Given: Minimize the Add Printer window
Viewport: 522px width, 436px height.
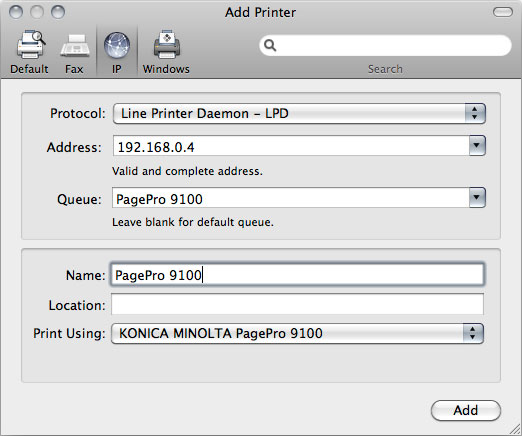Looking at the screenshot, I should (x=37, y=12).
